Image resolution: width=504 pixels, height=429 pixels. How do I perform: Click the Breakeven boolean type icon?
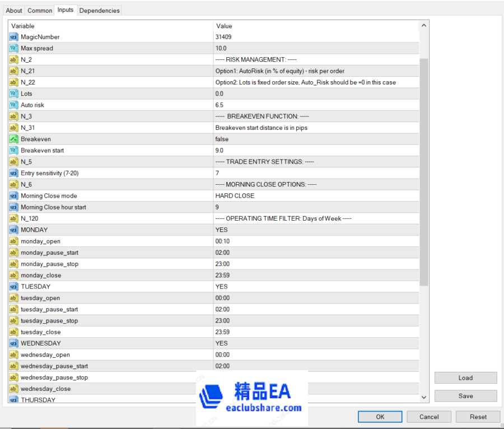coord(13,139)
